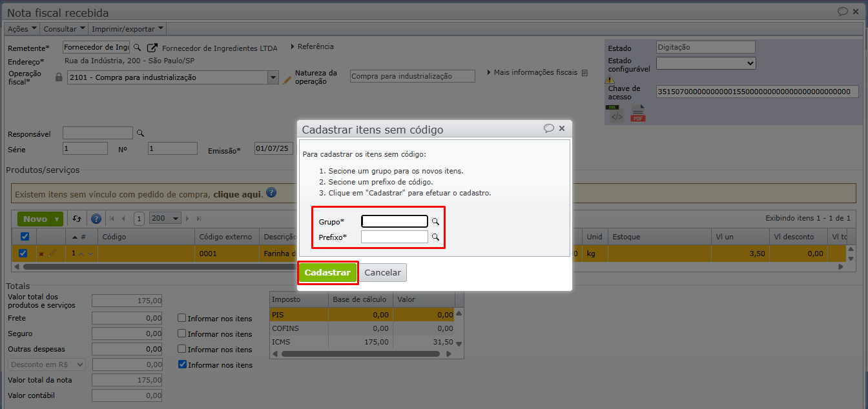Viewport: 868px width, 409px height.
Task: Change the 200 items per page dropdown
Action: pyautogui.click(x=165, y=219)
